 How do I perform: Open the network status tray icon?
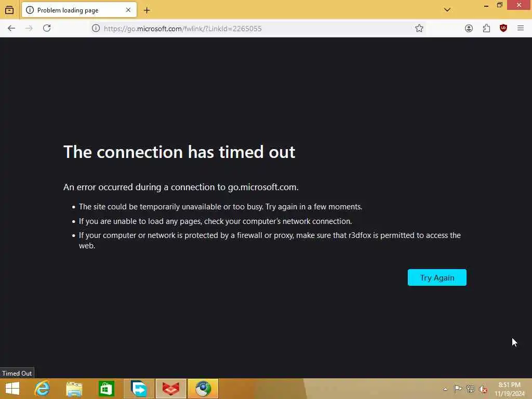tap(470, 389)
